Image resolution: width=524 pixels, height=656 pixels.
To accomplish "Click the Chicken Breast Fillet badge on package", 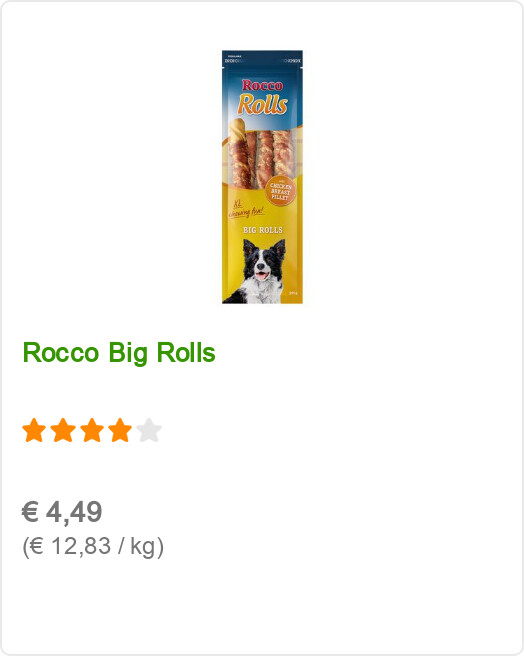I will [x=280, y=191].
